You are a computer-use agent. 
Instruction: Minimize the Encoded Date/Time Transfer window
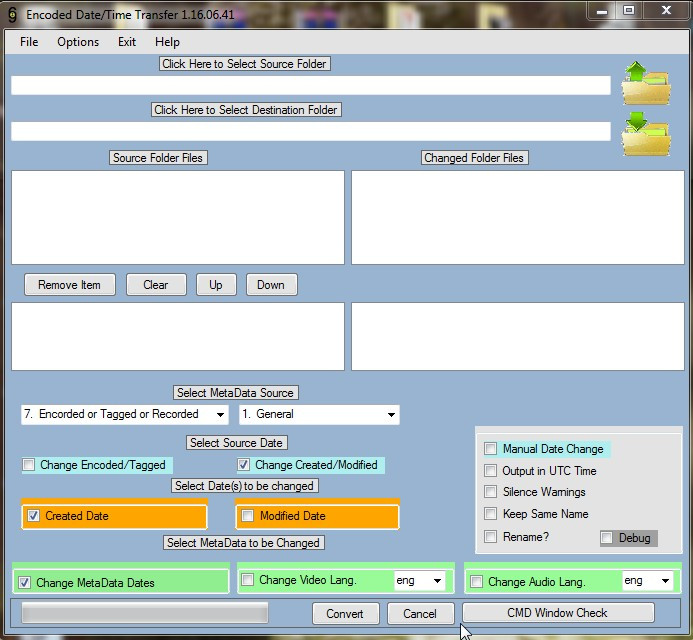(602, 11)
